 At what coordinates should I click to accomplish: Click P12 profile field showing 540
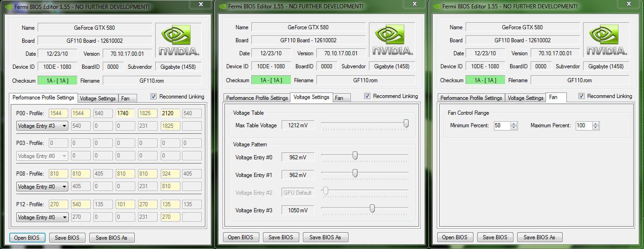point(80,204)
